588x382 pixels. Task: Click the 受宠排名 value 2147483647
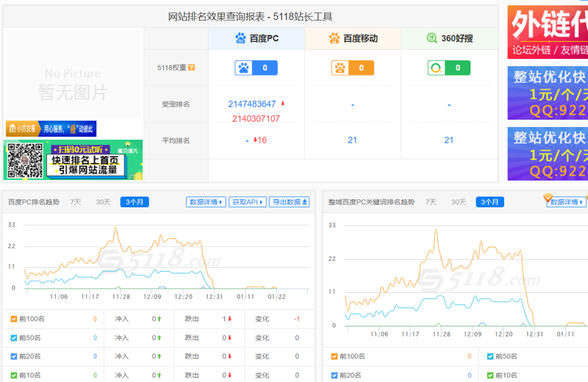(252, 104)
